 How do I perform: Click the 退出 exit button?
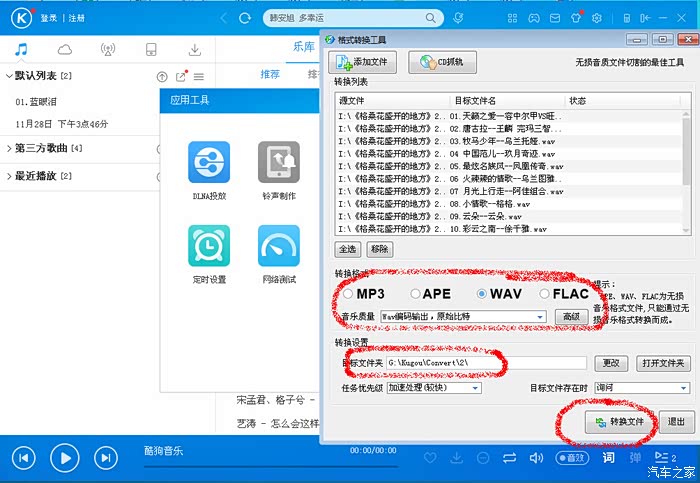pyautogui.click(x=676, y=422)
